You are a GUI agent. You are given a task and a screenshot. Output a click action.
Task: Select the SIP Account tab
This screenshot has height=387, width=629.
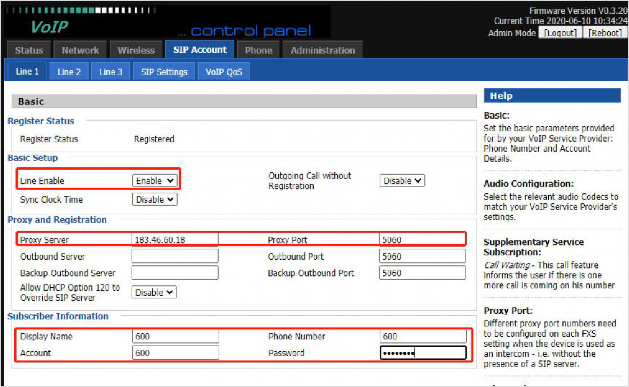[x=200, y=50]
